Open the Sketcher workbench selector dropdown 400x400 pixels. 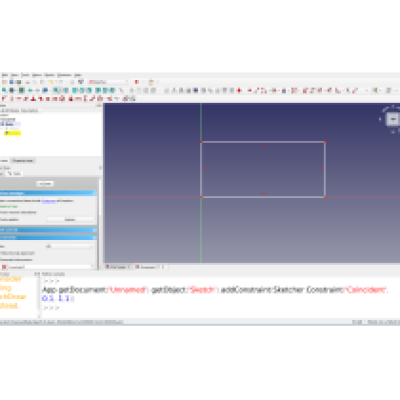point(108,82)
